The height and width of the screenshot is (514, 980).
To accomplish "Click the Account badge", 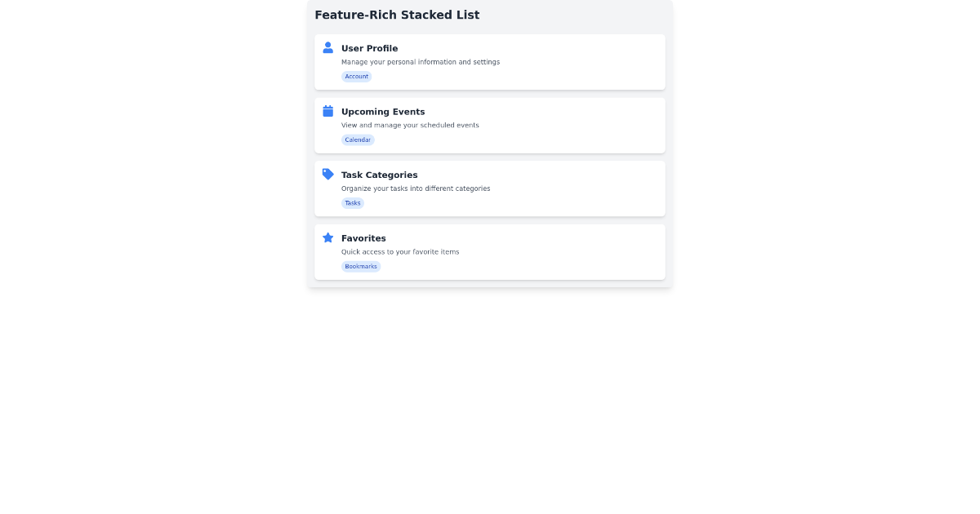I will pyautogui.click(x=356, y=77).
